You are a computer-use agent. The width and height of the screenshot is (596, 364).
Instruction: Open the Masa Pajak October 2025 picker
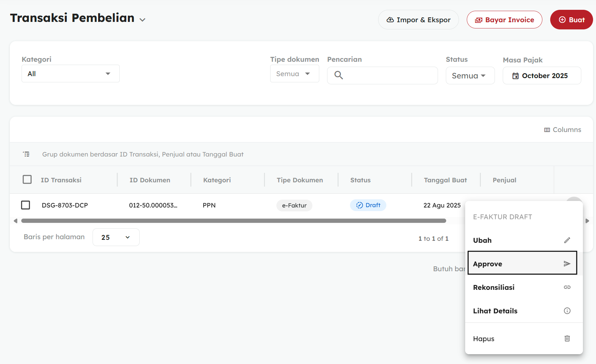click(x=542, y=75)
